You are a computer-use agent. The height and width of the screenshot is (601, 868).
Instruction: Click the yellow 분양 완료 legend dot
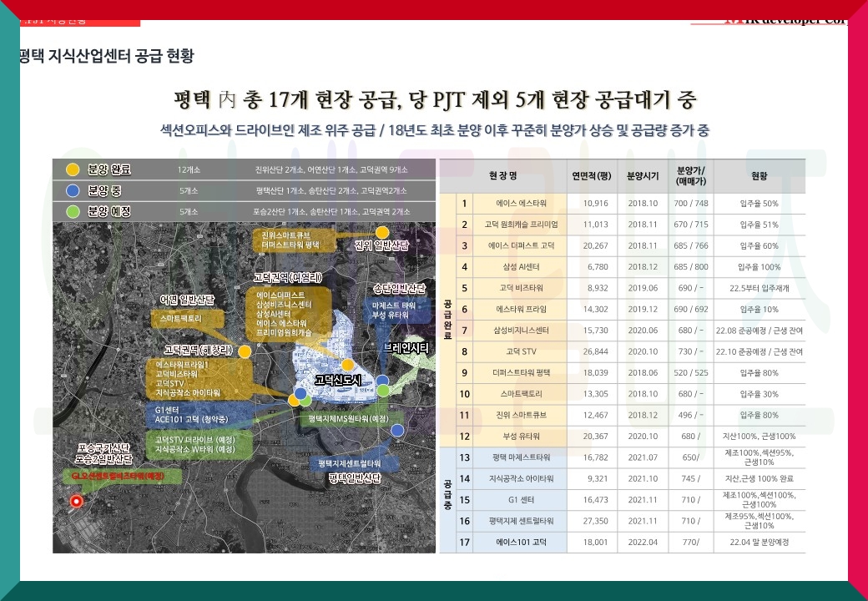[x=73, y=169]
